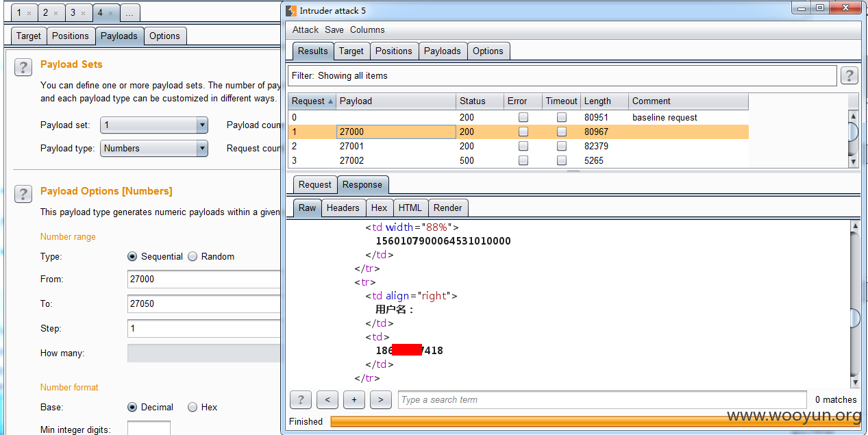The height and width of the screenshot is (435, 868).
Task: Open the Columns menu
Action: (x=367, y=29)
